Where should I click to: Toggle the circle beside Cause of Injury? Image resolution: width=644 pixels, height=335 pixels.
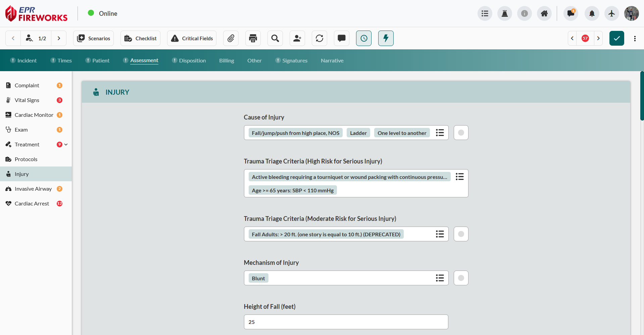pyautogui.click(x=461, y=132)
